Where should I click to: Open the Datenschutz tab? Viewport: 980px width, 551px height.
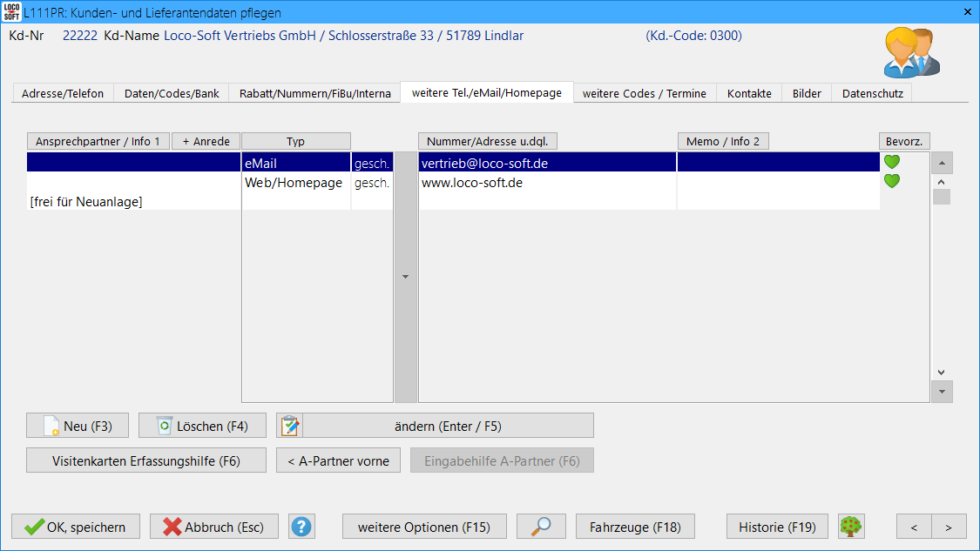(x=872, y=93)
